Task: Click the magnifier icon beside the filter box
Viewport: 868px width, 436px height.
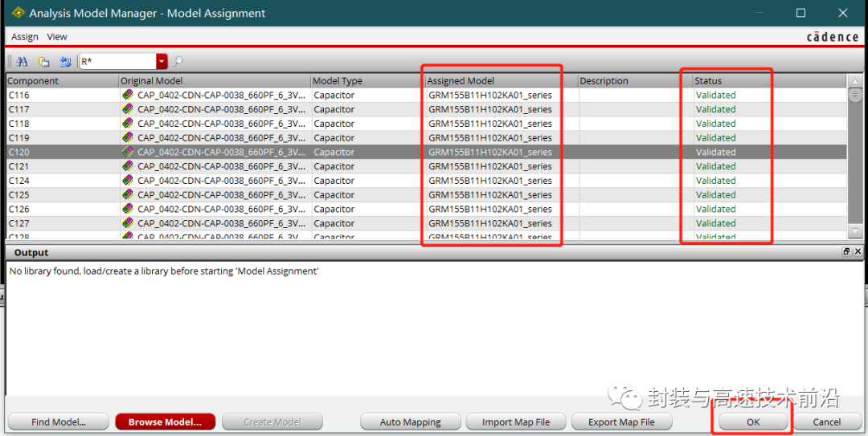Action: click(178, 62)
